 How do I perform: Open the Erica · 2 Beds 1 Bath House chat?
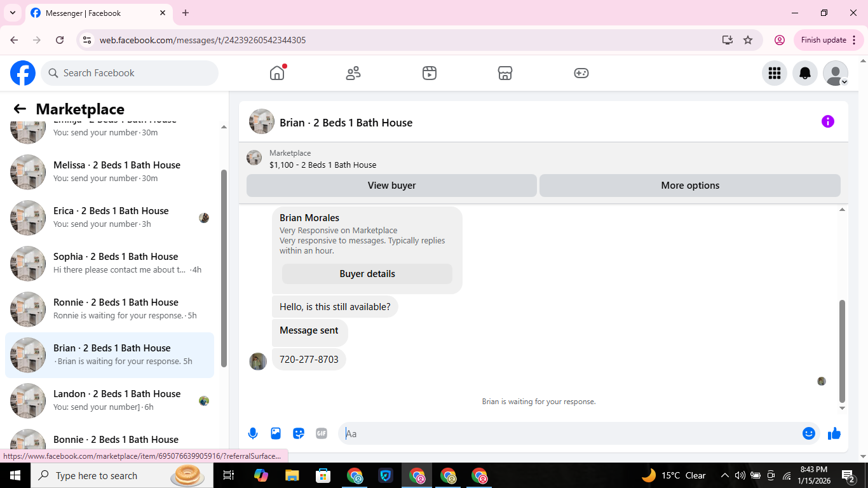[x=109, y=217]
